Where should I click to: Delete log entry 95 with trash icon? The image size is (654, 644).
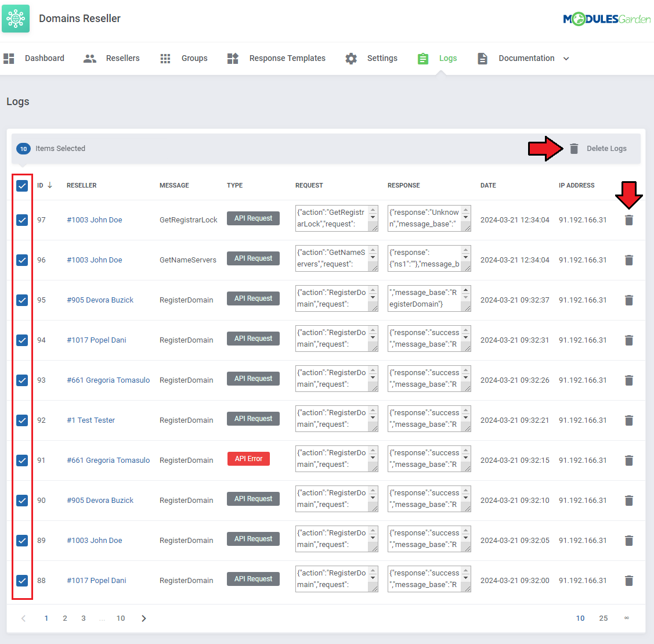coord(629,300)
